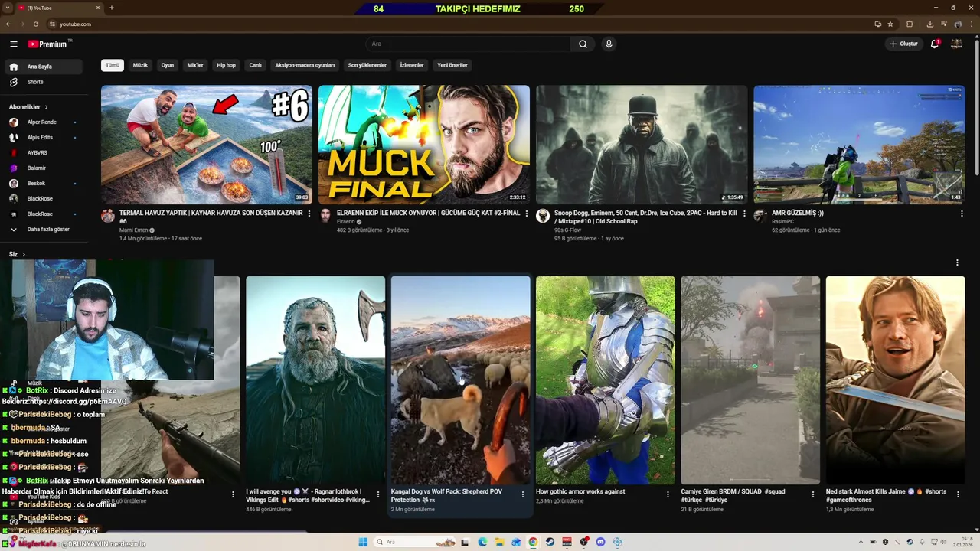Open the YouTube account avatar menu

(956, 44)
